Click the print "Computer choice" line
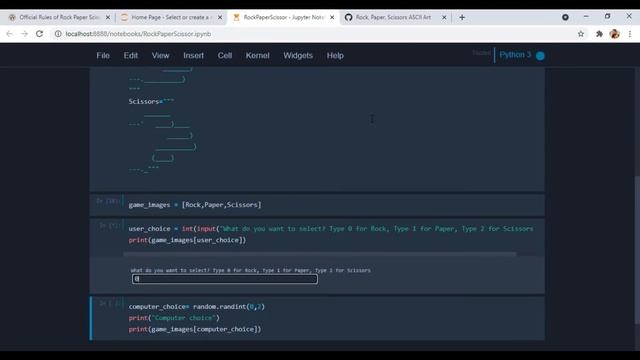The height and width of the screenshot is (360, 640). (174, 318)
